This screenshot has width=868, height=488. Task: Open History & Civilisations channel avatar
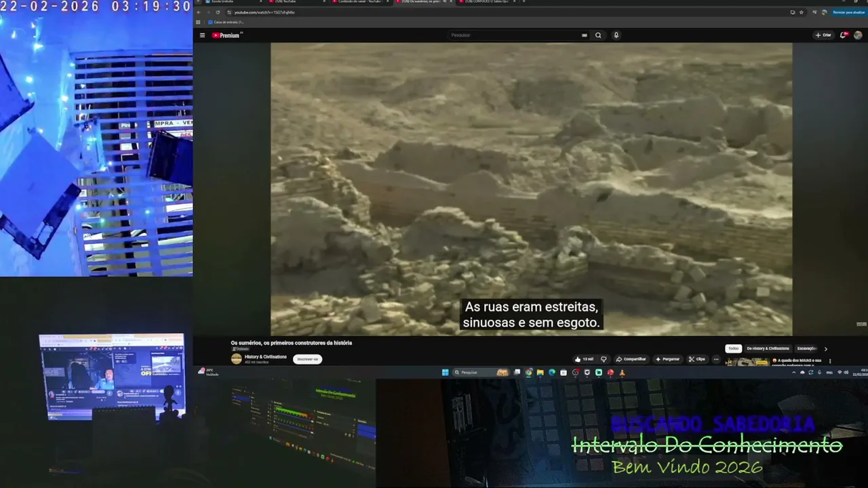coord(236,359)
